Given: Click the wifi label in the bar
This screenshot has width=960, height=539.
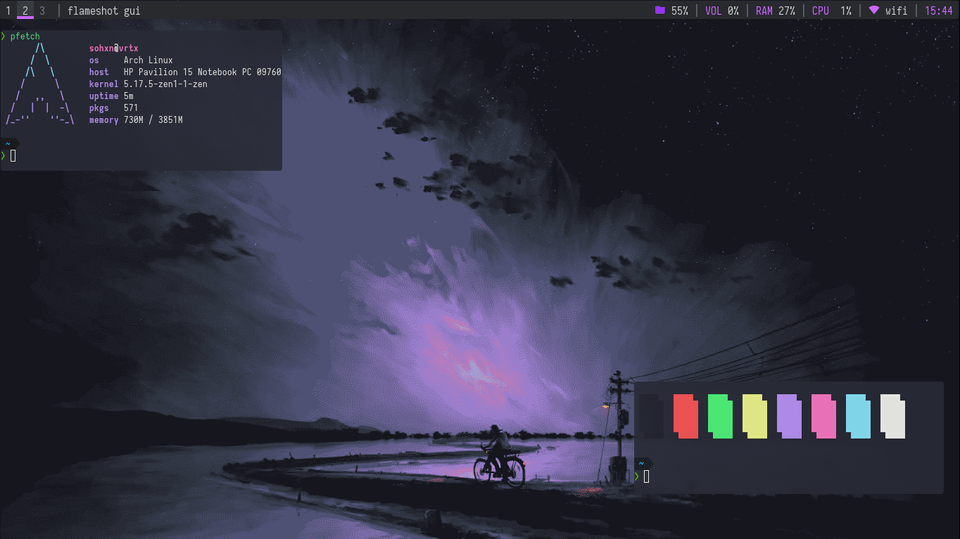Looking at the screenshot, I should point(896,10).
